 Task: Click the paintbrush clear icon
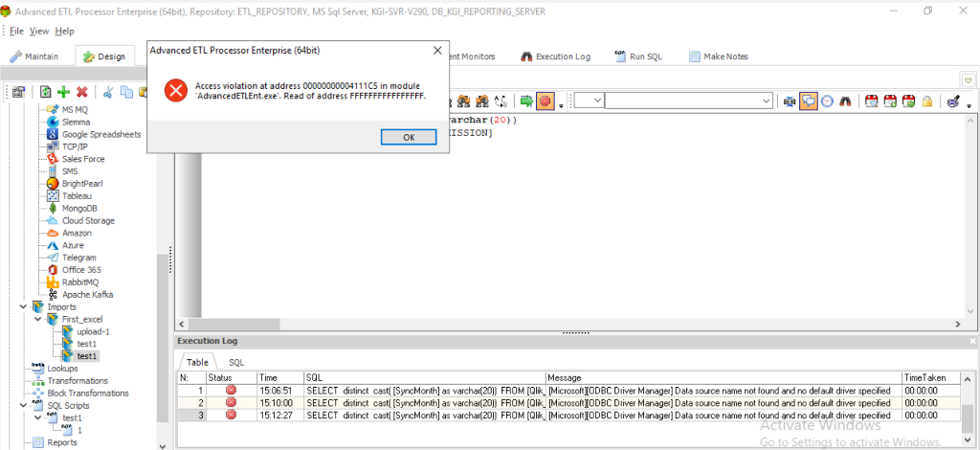[954, 101]
